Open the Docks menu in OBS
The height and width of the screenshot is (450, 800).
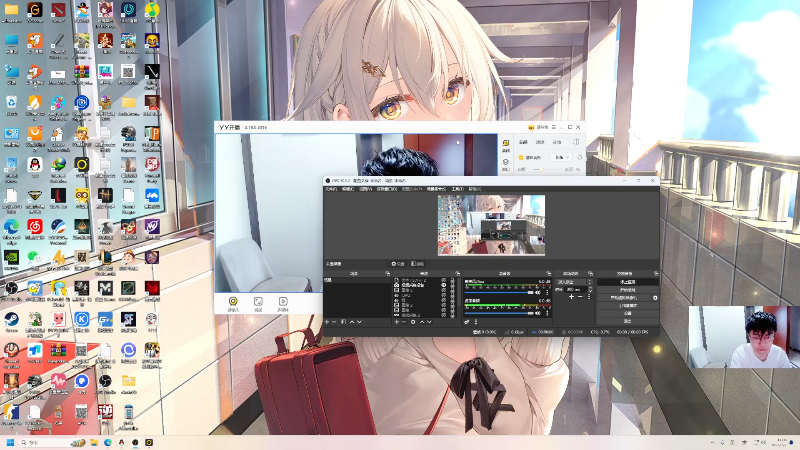[x=386, y=189]
